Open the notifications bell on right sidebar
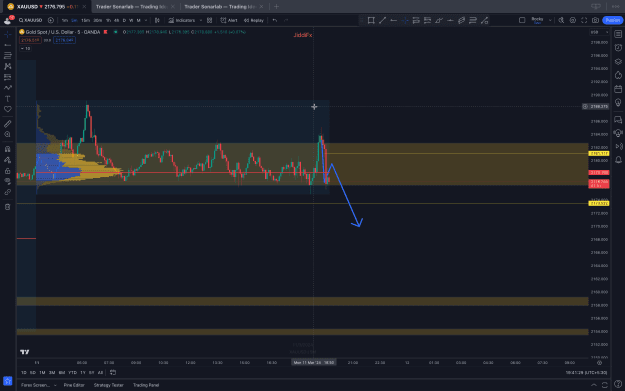Viewport: 625px width, 391px height. click(x=618, y=160)
